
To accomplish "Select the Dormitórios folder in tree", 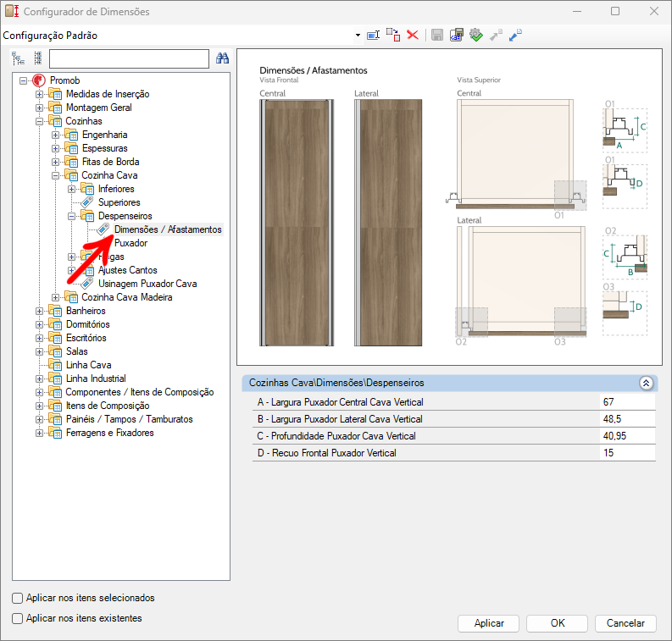I will point(87,324).
